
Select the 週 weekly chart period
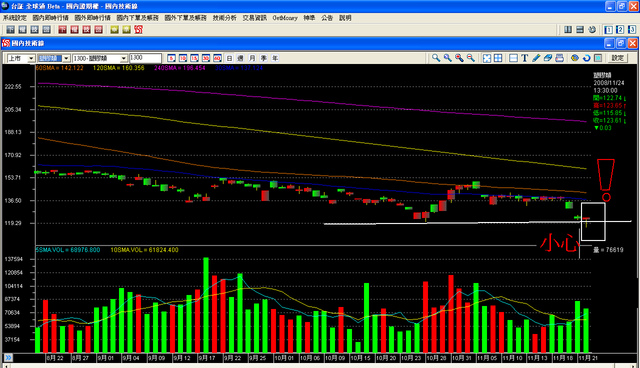click(x=241, y=58)
